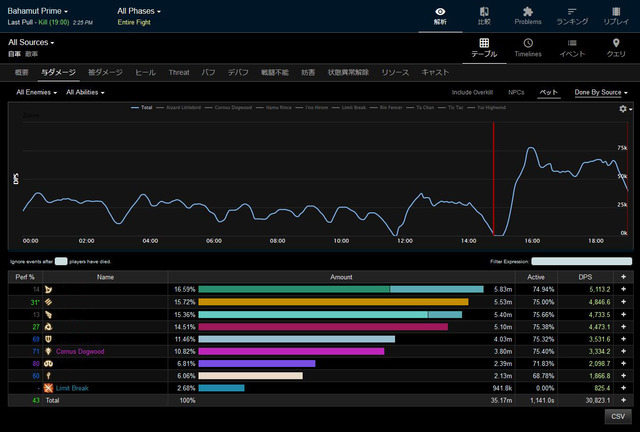Open the 解析 analysis view eye icon
The height and width of the screenshot is (432, 640).
[440, 11]
